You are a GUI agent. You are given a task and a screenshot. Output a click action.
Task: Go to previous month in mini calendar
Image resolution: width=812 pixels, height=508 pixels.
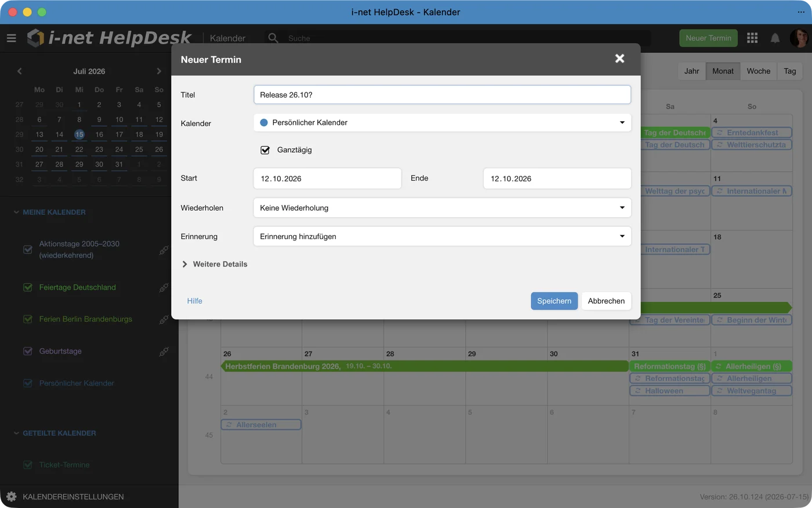[19, 71]
